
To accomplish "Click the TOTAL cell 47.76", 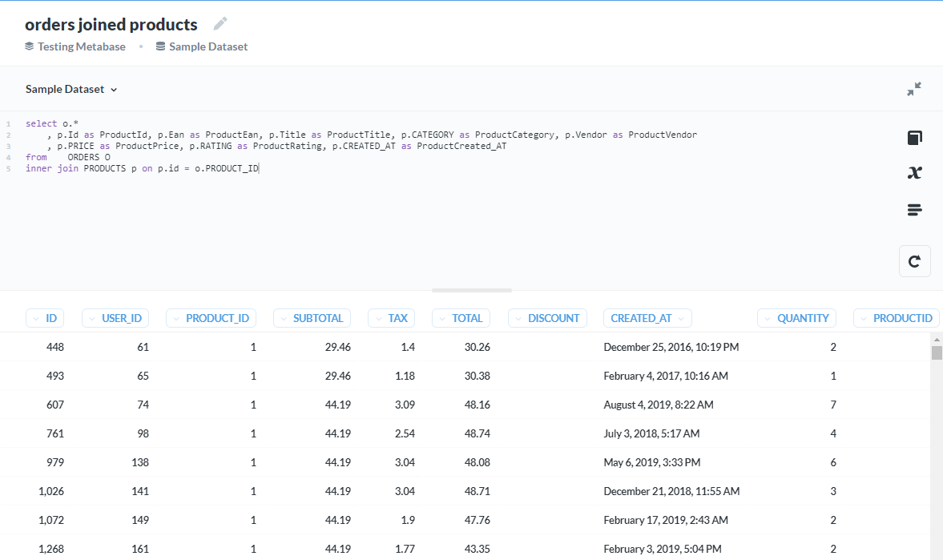I will pyautogui.click(x=477, y=520).
